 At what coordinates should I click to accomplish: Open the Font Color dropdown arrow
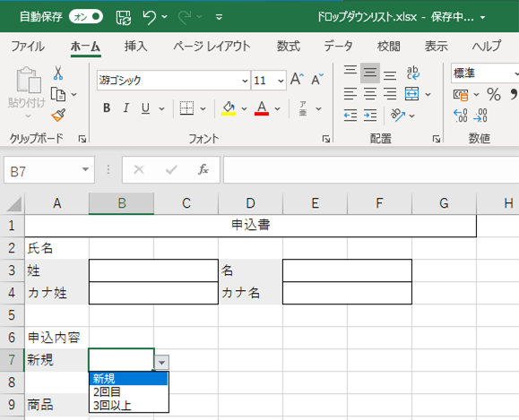[277, 108]
